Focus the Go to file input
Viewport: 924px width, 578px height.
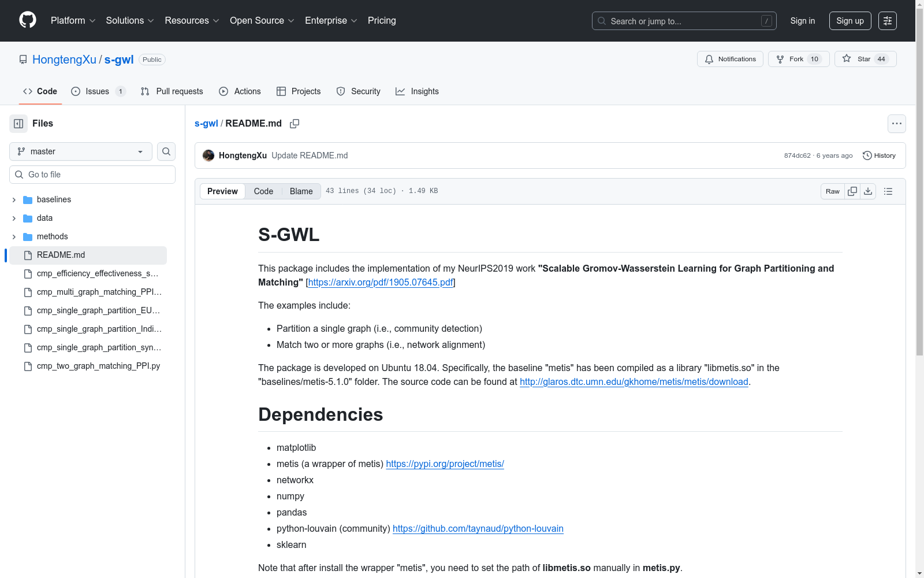tap(92, 175)
